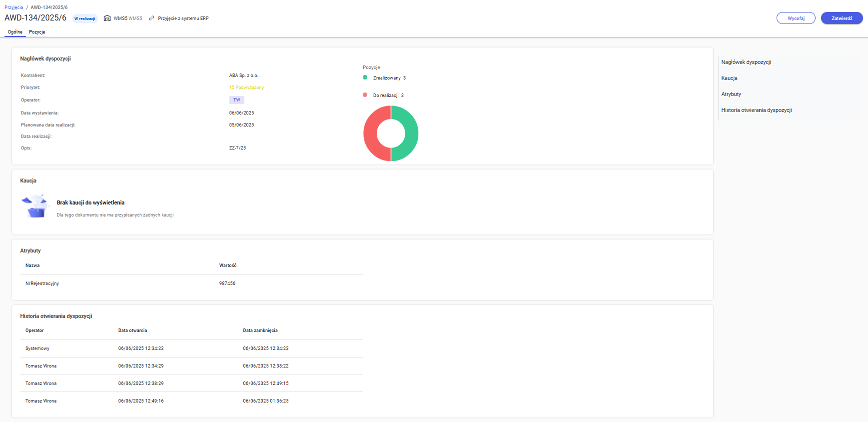Navigate to Historia otwierania dyspozycji side link

coord(756,110)
